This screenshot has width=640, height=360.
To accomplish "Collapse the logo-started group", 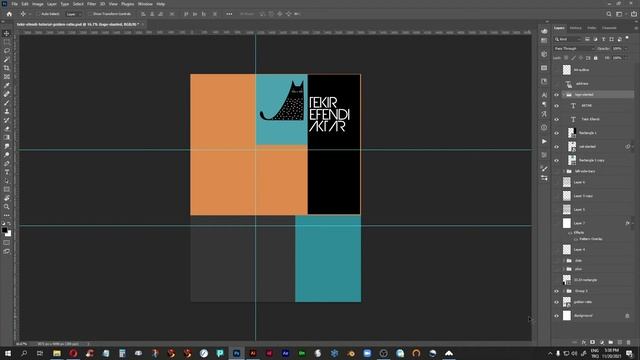I will pos(564,95).
